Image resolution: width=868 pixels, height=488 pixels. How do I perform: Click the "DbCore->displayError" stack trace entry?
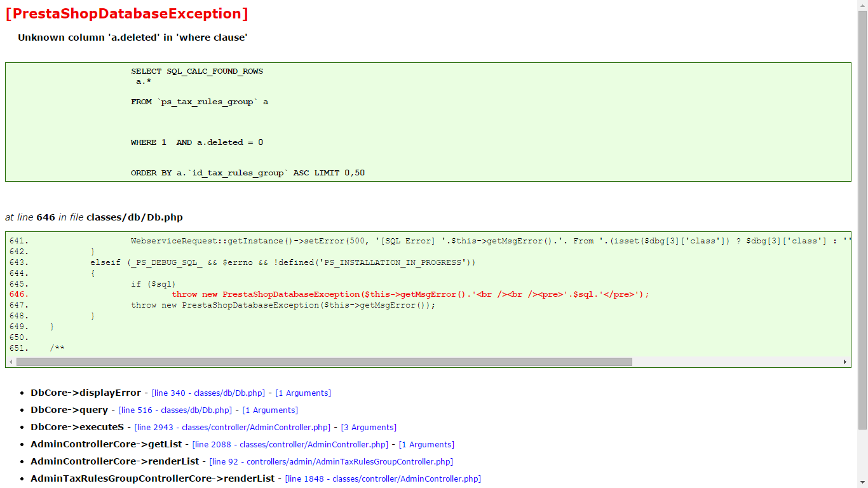tap(86, 393)
